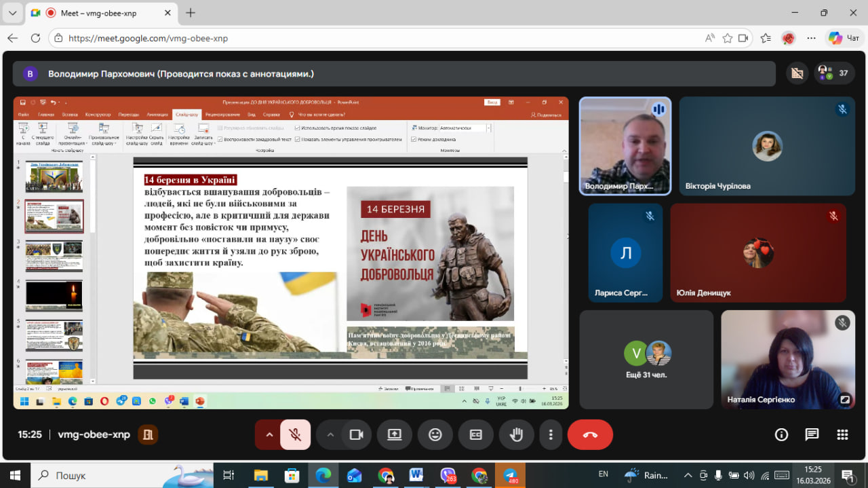Open More options three-dot menu

pos(551,435)
